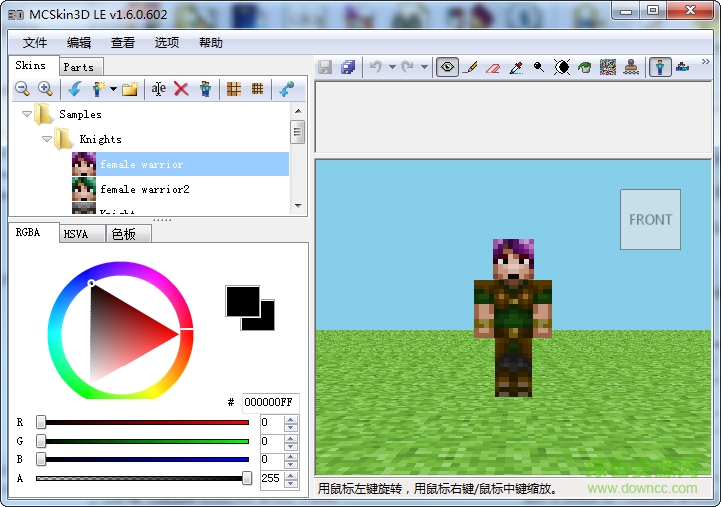721x507 pixels.
Task: Select the female warrior2 skin
Action: [x=144, y=189]
